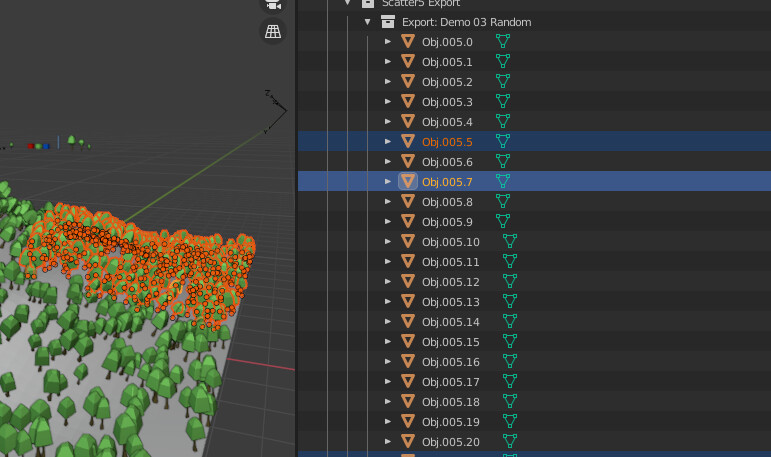This screenshot has width=771, height=457.
Task: Click the orange object icon of Obj.005.0
Action: click(x=408, y=41)
